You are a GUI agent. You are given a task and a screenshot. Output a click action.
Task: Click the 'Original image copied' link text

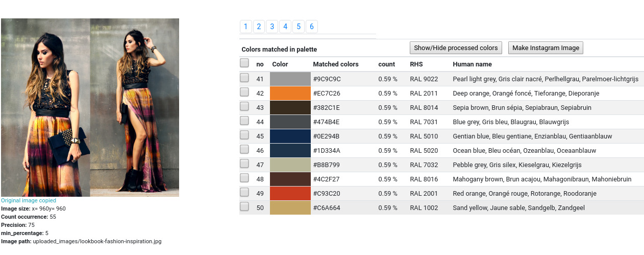click(x=29, y=201)
